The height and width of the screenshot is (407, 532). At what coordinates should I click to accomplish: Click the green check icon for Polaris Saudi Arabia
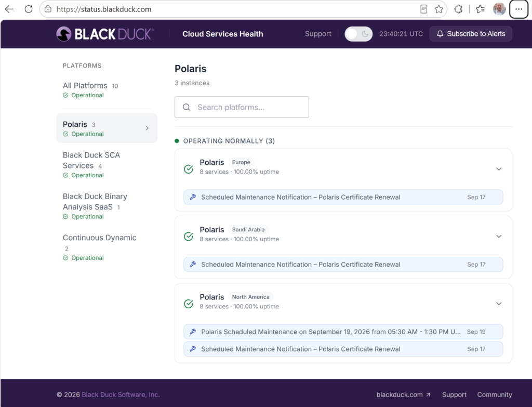point(189,237)
